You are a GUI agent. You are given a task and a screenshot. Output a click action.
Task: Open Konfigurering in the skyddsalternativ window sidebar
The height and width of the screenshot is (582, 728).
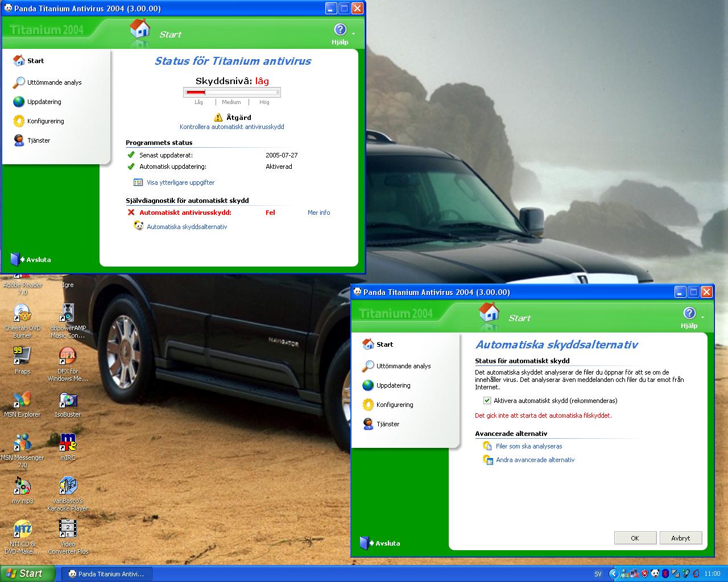[388, 405]
